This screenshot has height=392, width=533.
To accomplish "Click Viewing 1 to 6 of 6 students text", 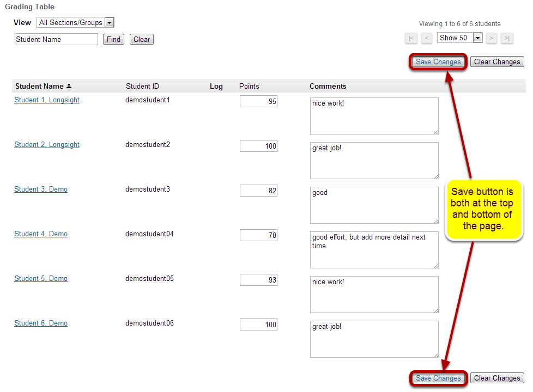I will tap(459, 24).
